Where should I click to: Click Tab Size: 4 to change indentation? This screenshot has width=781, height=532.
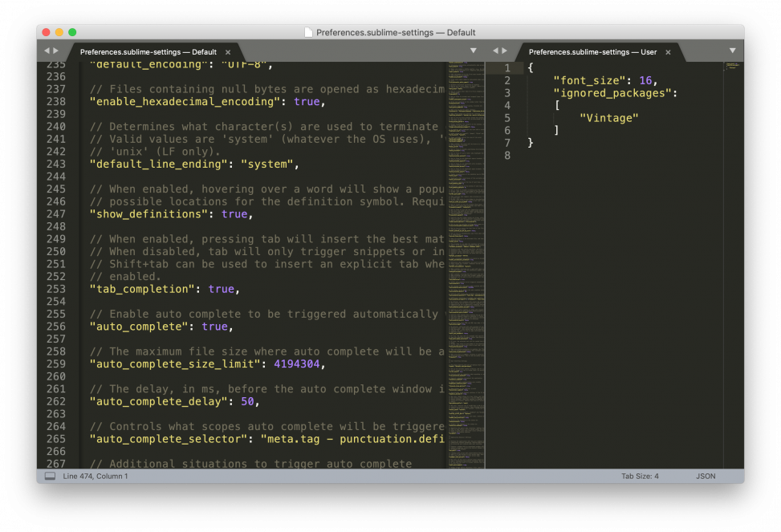641,475
